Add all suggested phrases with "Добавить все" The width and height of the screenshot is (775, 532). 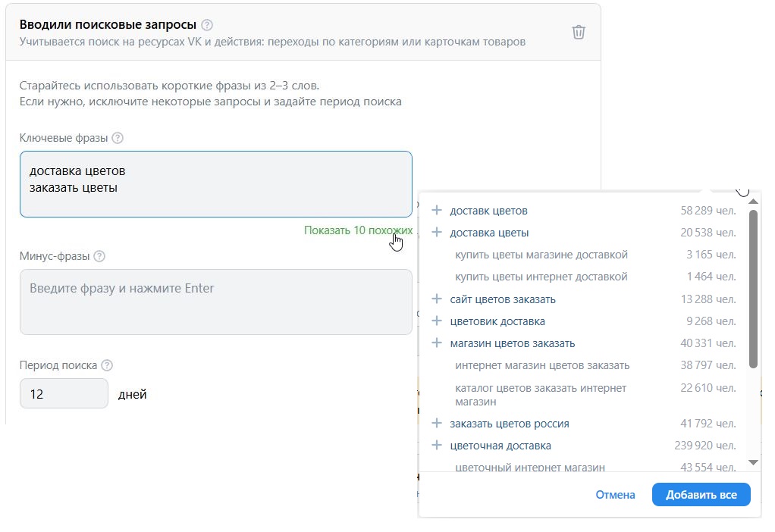click(x=700, y=494)
